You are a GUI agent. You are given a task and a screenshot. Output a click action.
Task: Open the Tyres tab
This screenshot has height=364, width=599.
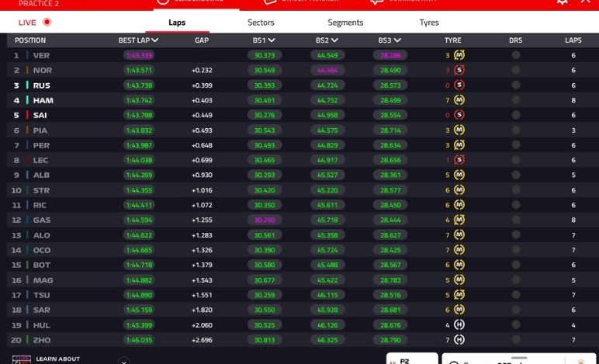[x=429, y=23]
